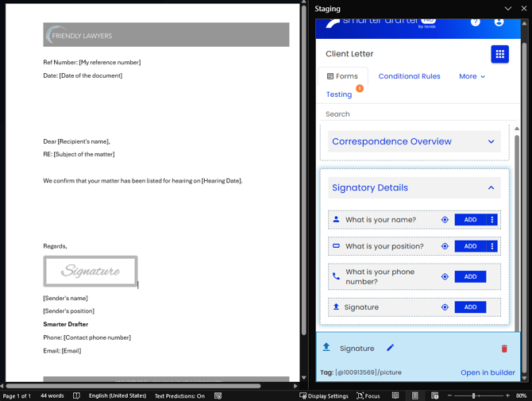Click 'Text Predictions: On' status
The image size is (532, 401).
[179, 396]
